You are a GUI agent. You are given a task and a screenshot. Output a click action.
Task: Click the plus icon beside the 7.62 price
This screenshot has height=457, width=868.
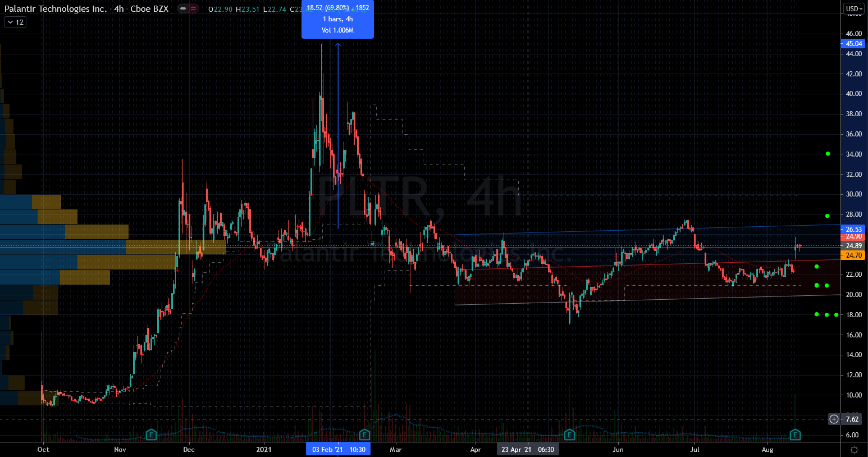pyautogui.click(x=834, y=419)
